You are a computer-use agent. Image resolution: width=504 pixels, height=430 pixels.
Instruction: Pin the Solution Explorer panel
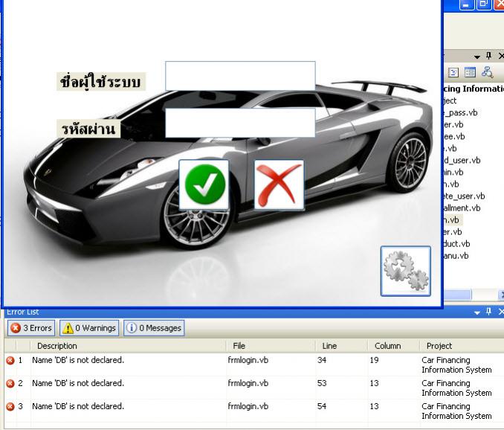(488, 56)
